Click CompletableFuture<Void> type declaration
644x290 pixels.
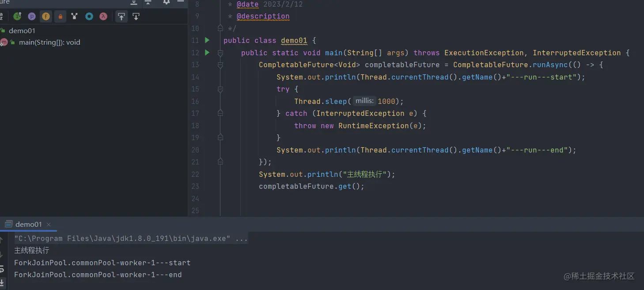click(309, 65)
